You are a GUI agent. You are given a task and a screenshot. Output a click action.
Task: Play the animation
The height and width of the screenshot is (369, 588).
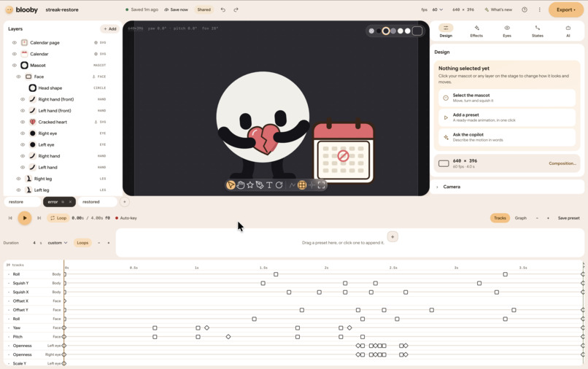[25, 218]
